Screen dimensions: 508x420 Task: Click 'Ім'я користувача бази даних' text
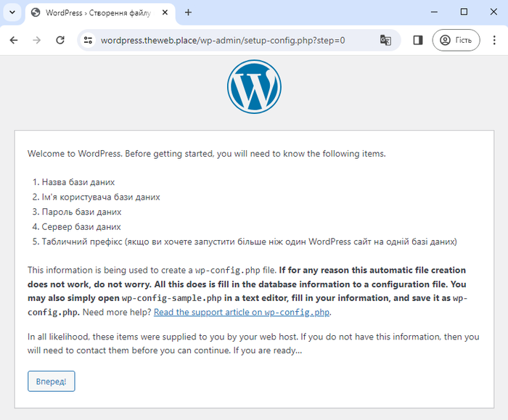click(x=101, y=197)
